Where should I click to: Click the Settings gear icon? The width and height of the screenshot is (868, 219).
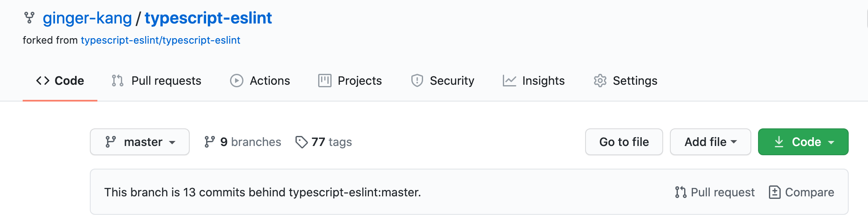(x=600, y=81)
